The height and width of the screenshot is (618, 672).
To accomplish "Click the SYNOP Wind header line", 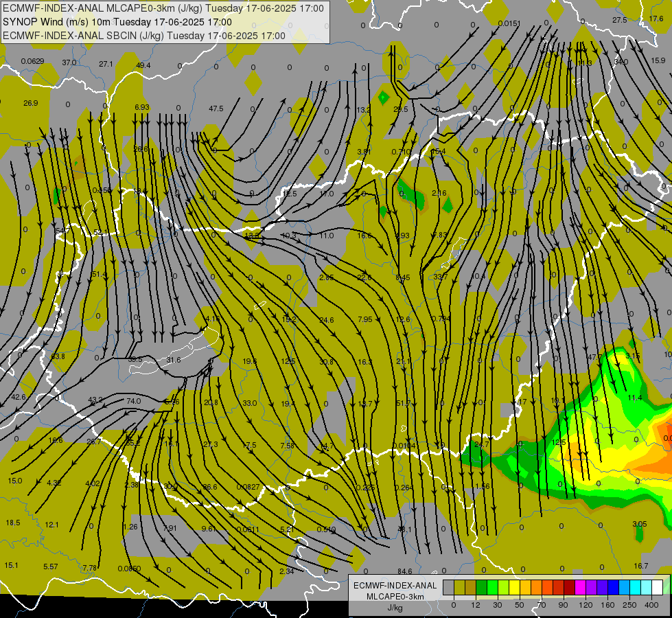I will pos(117,22).
